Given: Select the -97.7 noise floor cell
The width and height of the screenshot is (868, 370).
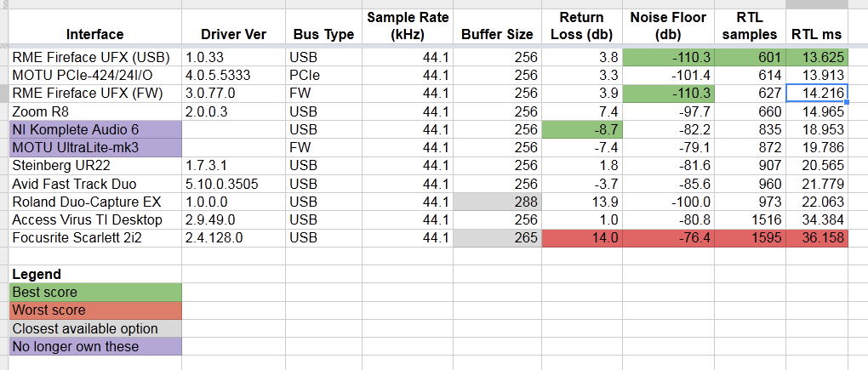Looking at the screenshot, I should click(x=668, y=111).
